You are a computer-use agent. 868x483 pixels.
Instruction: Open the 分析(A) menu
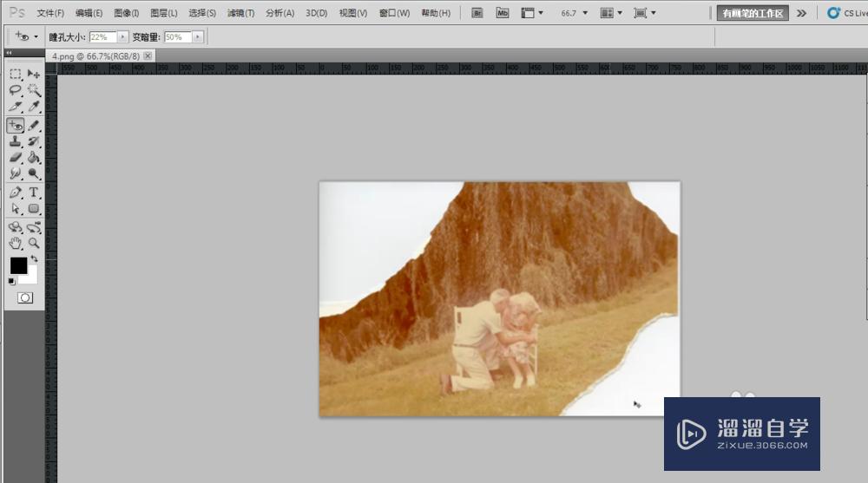279,13
